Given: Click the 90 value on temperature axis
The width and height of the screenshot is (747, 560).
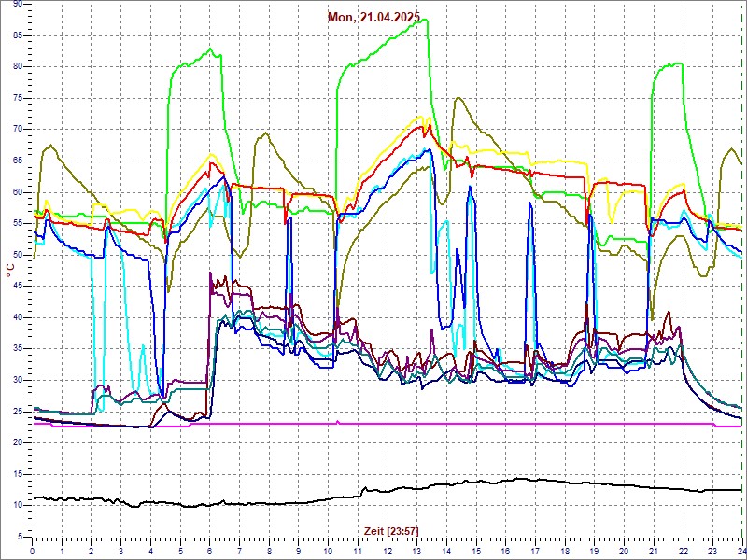Looking at the screenshot, I should (x=18, y=5).
